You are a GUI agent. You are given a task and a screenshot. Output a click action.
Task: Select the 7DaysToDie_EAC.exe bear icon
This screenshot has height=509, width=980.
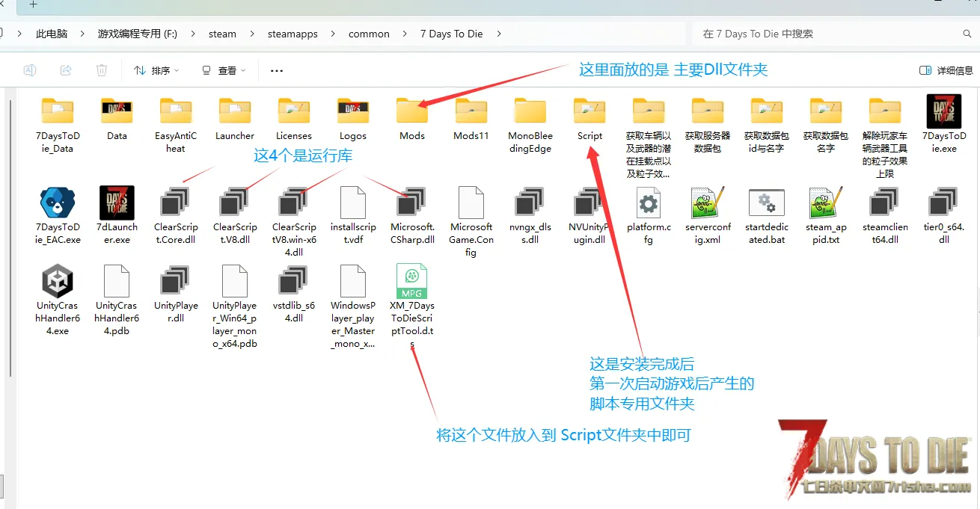point(58,203)
